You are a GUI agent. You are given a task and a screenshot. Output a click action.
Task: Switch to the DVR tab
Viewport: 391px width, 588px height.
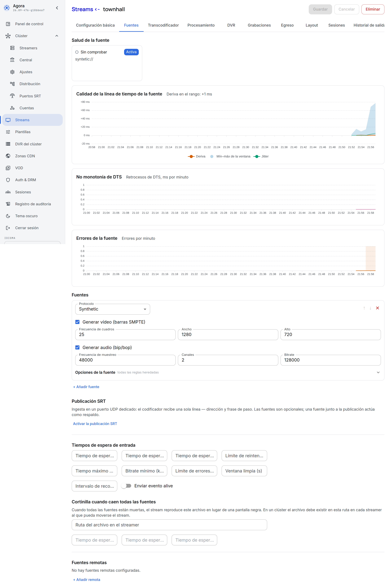click(231, 25)
